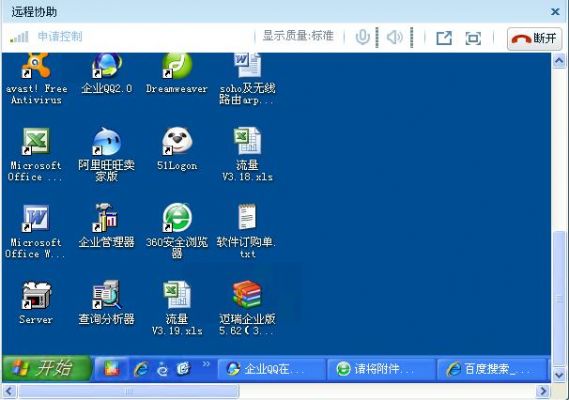Screen dimensions: 569x400
Task: Click the vertical scrollbar thumb
Action: pos(559,299)
